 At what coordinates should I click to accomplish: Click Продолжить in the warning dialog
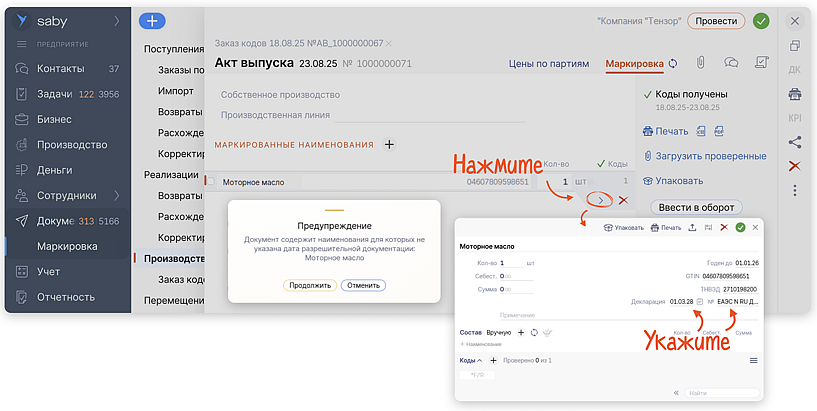tap(310, 285)
